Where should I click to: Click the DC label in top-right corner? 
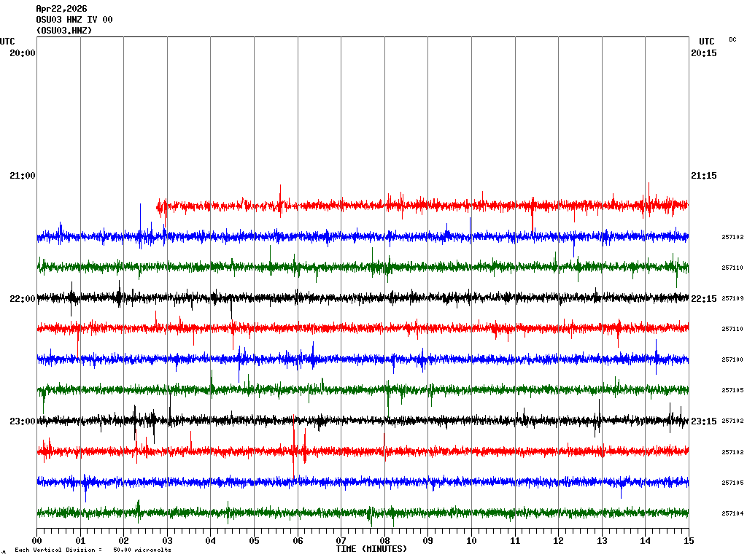(732, 39)
